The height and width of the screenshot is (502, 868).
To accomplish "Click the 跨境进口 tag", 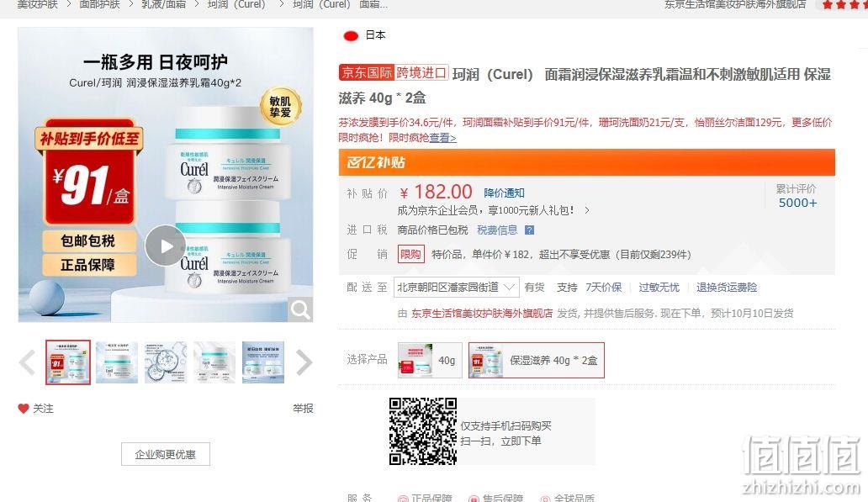I will coord(421,72).
